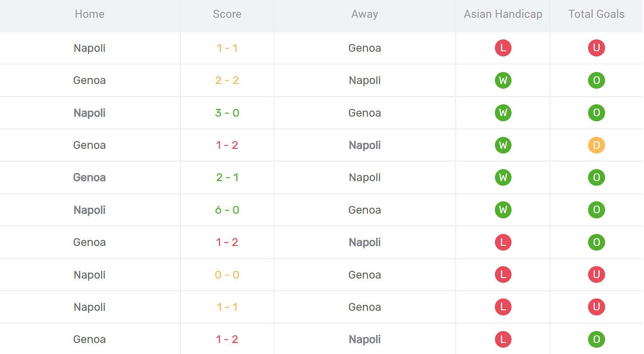The image size is (644, 354).
Task: Open the 3 - 0 match score
Action: pos(227,113)
